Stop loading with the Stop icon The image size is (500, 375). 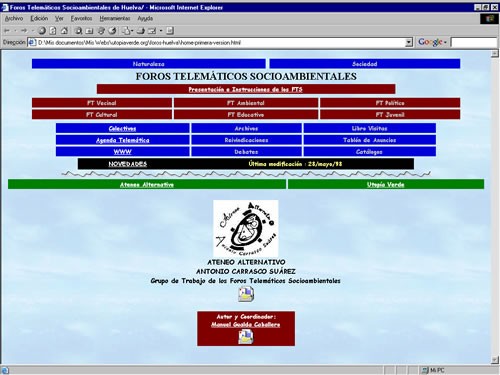(x=42, y=31)
